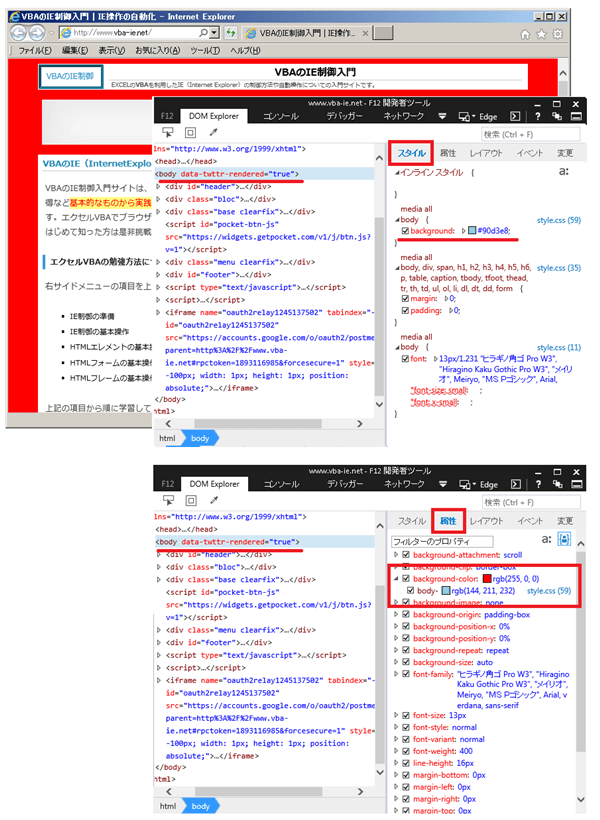Viewport: 600px width, 820px height.
Task: Open style.css (59) link in upper styles pane
Action: point(559,220)
